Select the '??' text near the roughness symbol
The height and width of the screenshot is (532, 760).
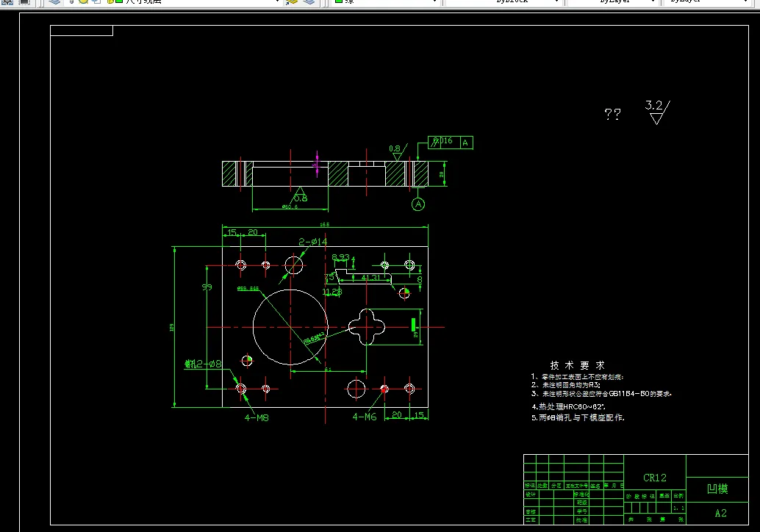[613, 115]
